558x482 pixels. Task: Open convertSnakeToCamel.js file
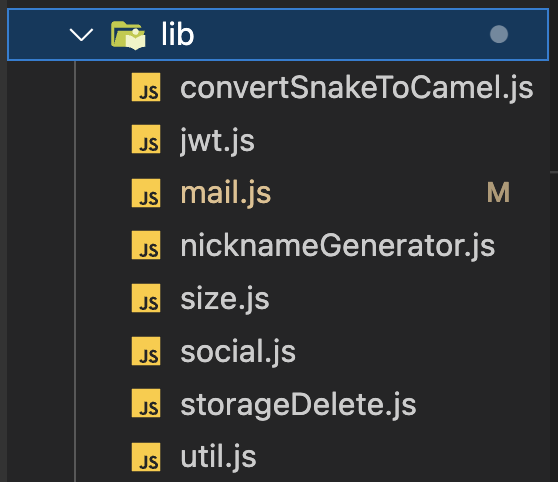[357, 88]
